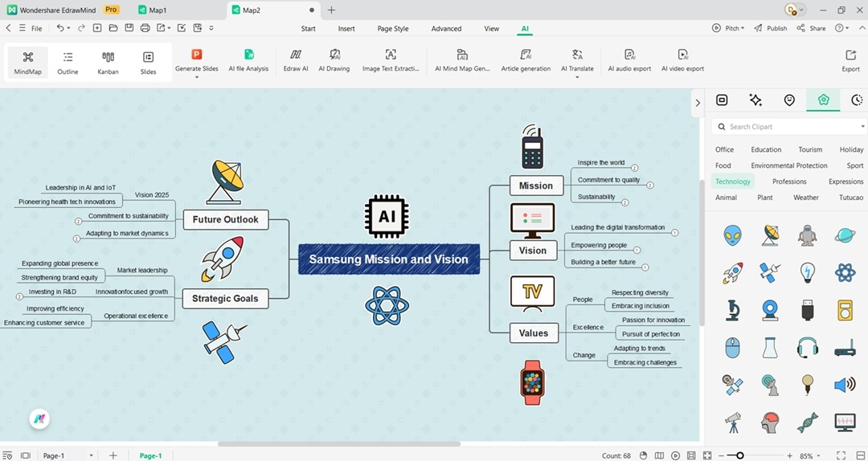Click the Search Clipart field

pos(788,127)
